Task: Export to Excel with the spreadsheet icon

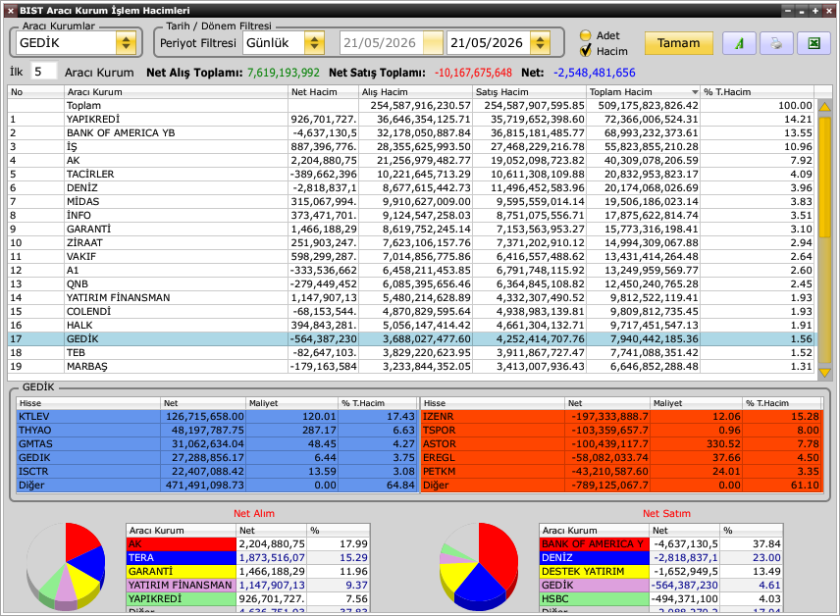Action: pyautogui.click(x=814, y=43)
